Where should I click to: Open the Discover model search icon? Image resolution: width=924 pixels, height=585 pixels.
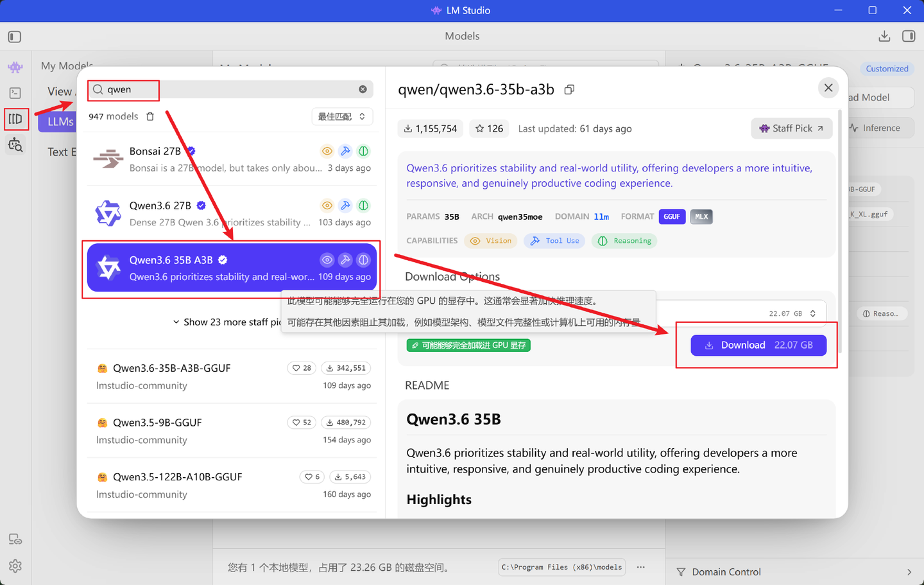(15, 145)
